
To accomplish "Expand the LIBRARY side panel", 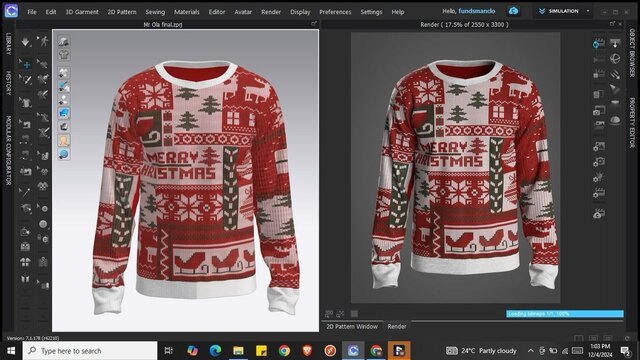I will coord(8,44).
